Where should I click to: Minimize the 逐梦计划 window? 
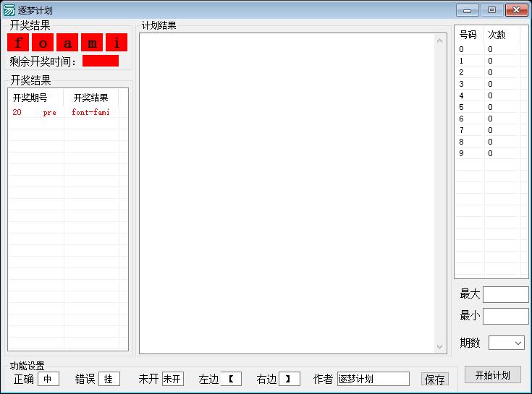click(x=468, y=10)
